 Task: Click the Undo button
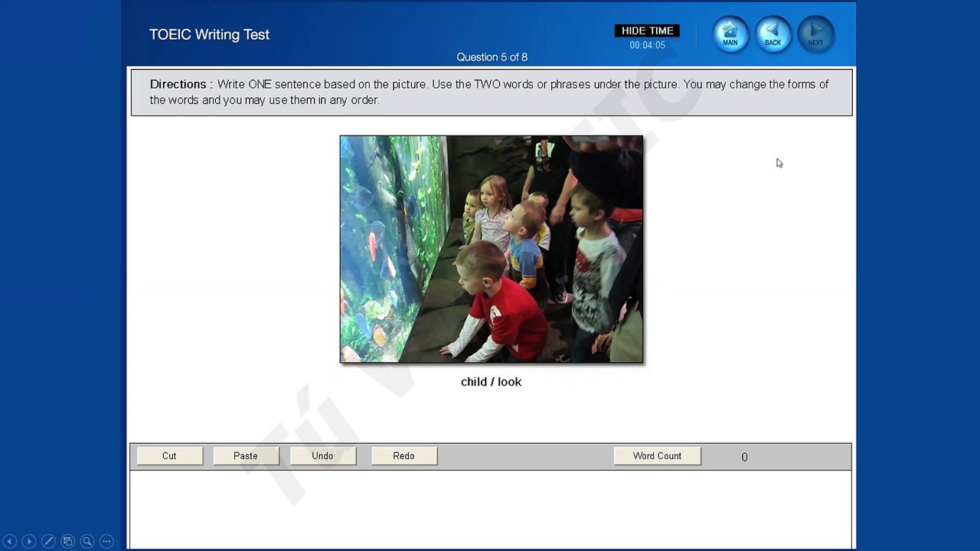[x=322, y=456]
